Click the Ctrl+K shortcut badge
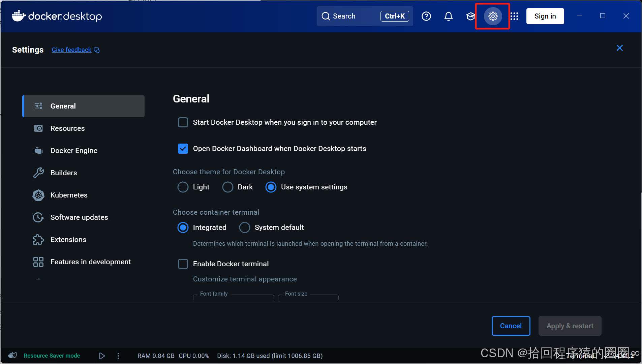The image size is (642, 364). 395,16
